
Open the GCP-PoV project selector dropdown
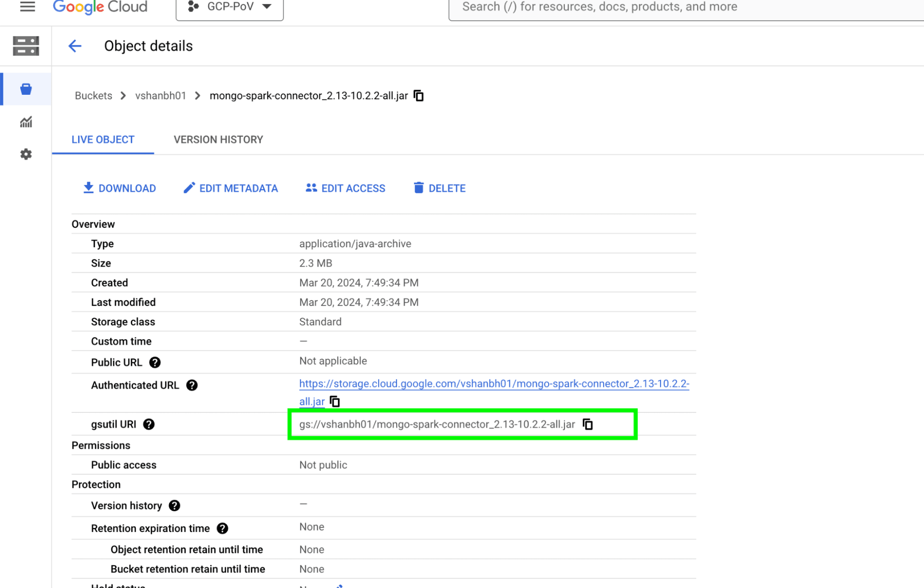pyautogui.click(x=230, y=7)
